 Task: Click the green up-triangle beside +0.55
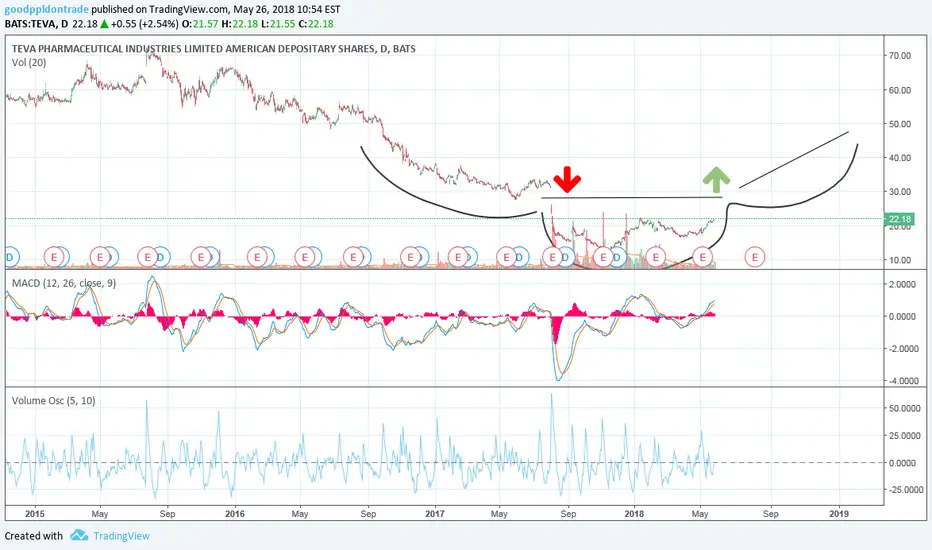pos(104,24)
